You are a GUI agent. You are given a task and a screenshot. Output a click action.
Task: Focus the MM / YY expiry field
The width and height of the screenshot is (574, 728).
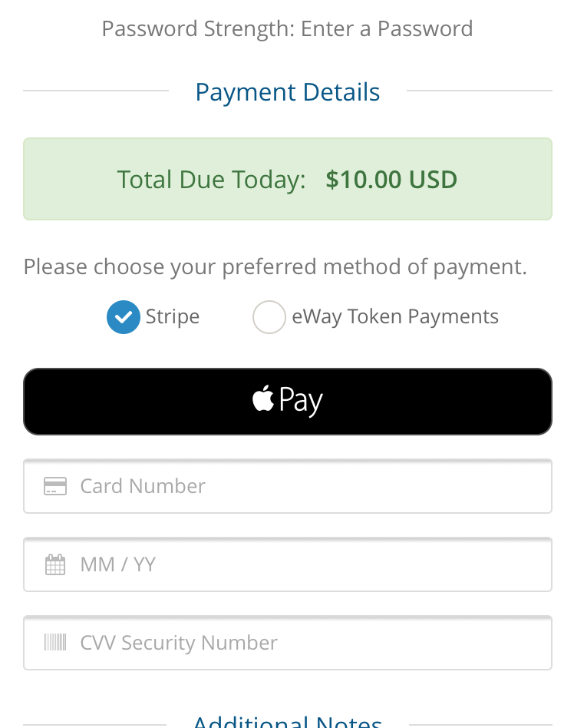click(x=288, y=564)
